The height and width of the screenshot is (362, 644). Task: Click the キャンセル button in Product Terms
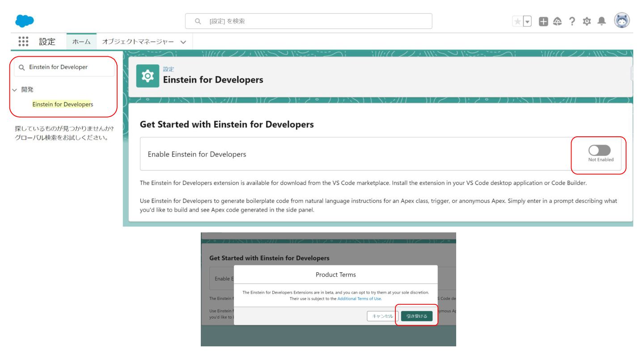[382, 316]
